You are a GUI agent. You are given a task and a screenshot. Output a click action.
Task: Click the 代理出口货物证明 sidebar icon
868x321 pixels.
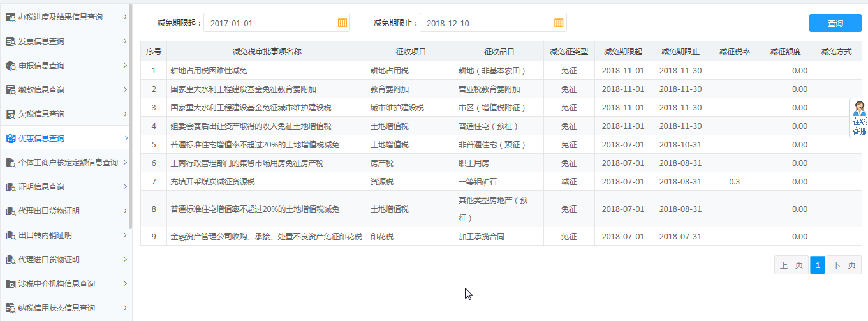tap(10, 211)
